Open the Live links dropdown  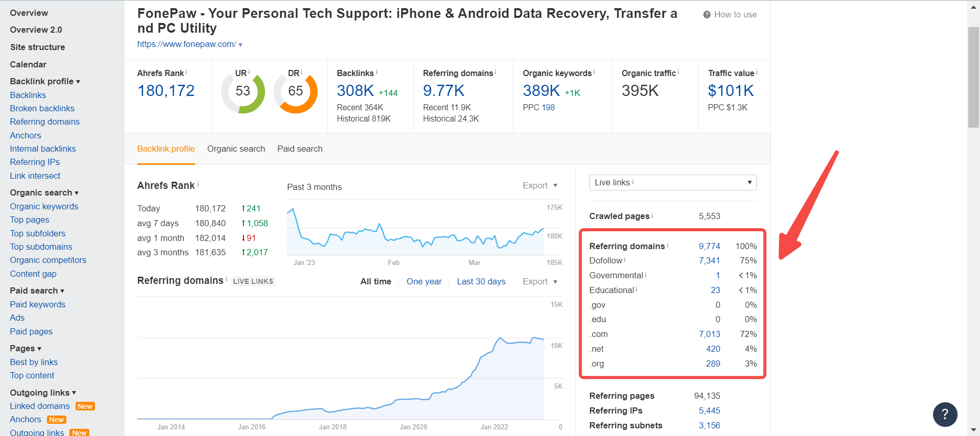click(x=673, y=182)
